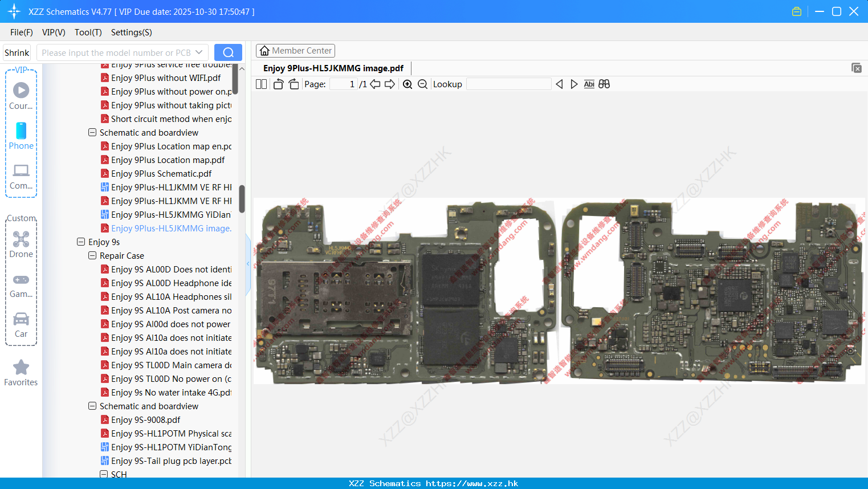868x489 pixels.
Task: Go to the previous page arrow
Action: (x=375, y=84)
